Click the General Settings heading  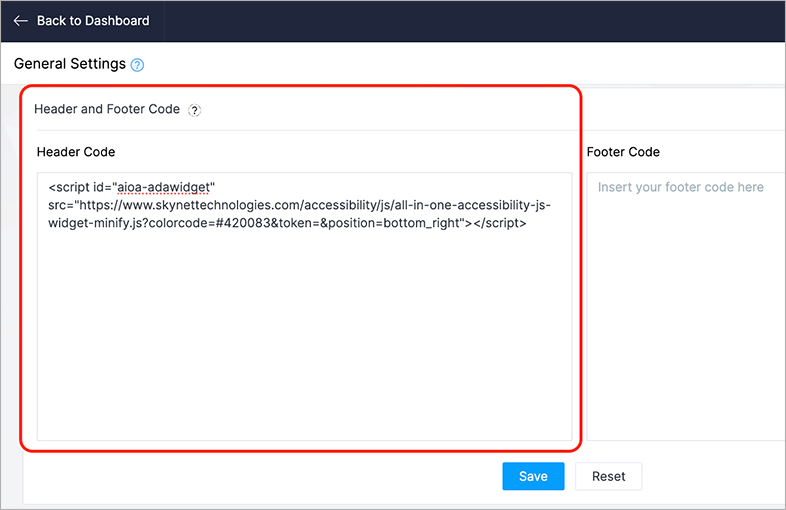[70, 64]
